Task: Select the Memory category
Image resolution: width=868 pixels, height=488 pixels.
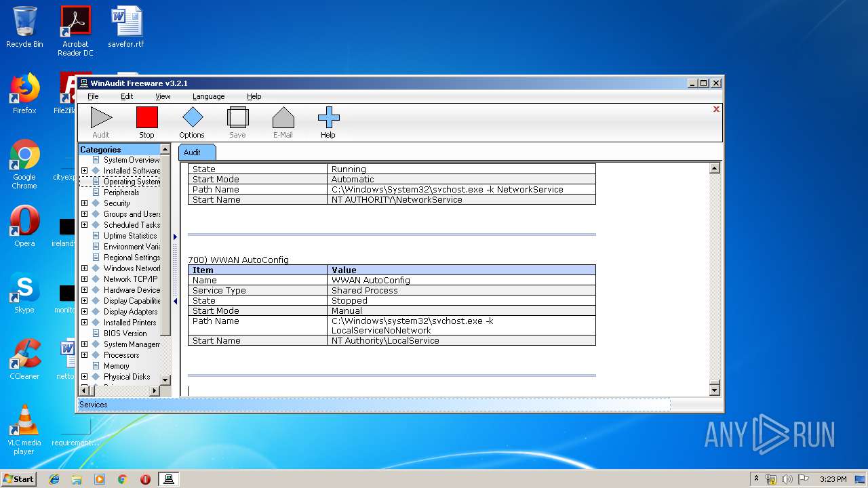Action: click(x=117, y=366)
